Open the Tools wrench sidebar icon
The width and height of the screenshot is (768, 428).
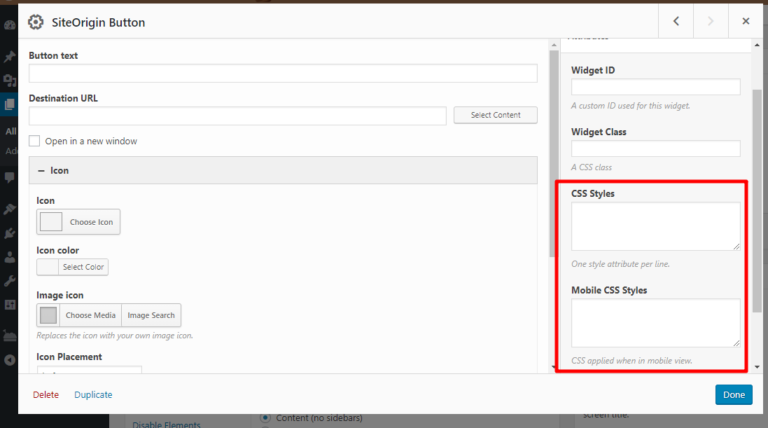(9, 281)
